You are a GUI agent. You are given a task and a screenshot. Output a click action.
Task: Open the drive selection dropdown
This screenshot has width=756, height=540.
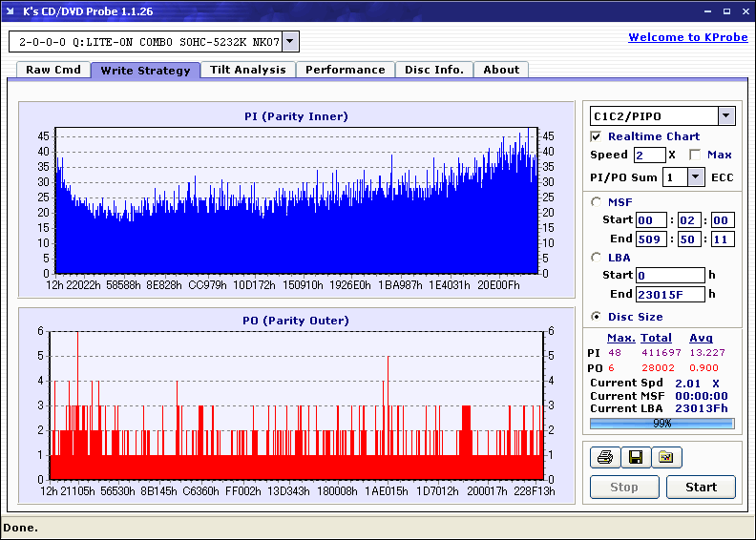[x=291, y=42]
